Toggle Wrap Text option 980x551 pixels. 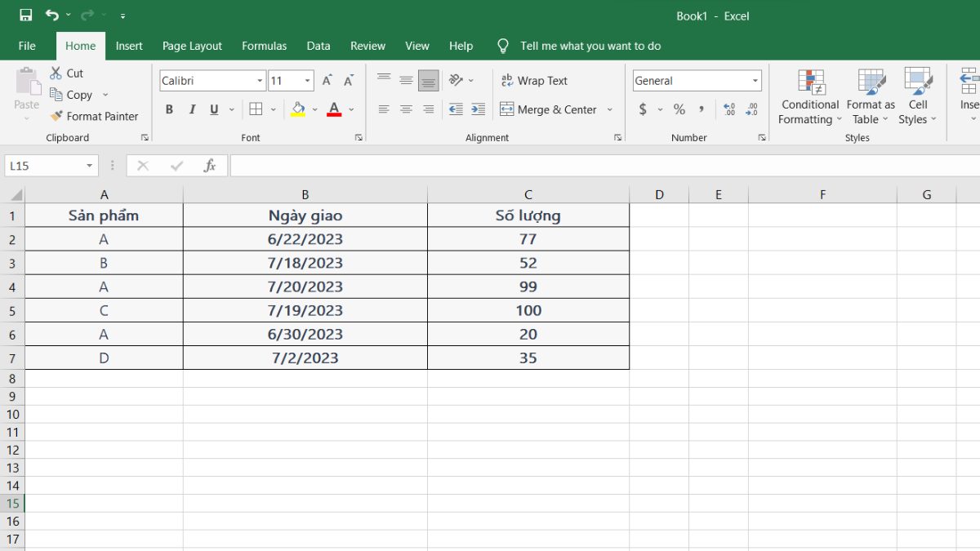point(534,81)
